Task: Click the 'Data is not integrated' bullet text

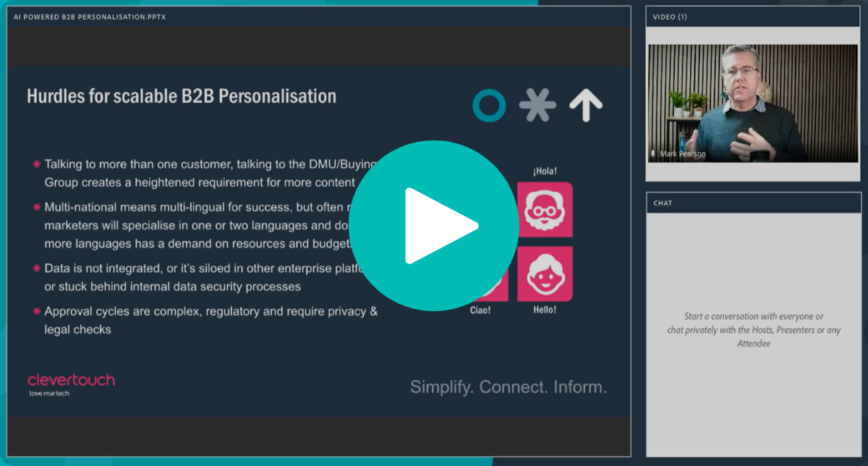Action: pos(203,277)
